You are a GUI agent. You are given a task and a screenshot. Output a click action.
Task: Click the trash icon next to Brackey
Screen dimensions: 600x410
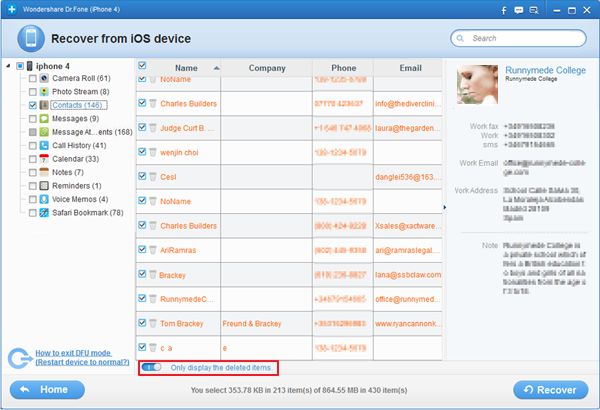click(x=153, y=274)
